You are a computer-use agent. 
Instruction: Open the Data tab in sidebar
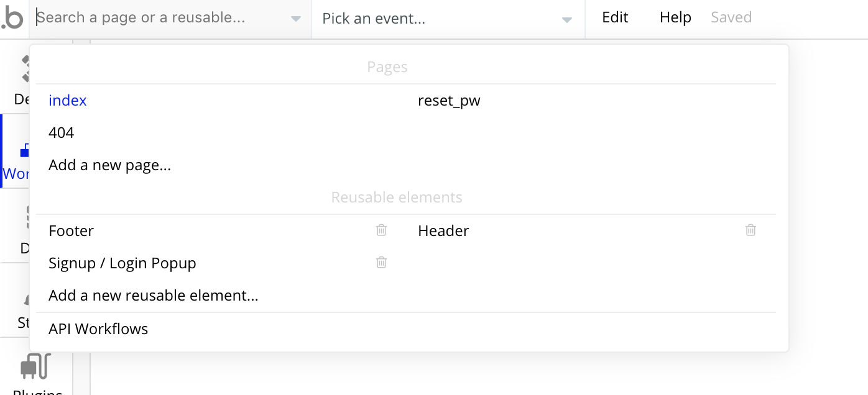(x=24, y=230)
